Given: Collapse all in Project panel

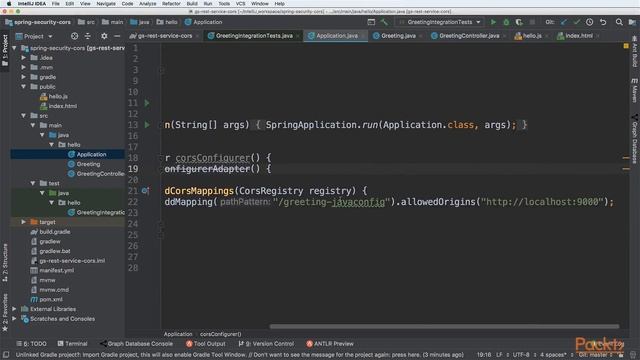Looking at the screenshot, I should [88, 36].
